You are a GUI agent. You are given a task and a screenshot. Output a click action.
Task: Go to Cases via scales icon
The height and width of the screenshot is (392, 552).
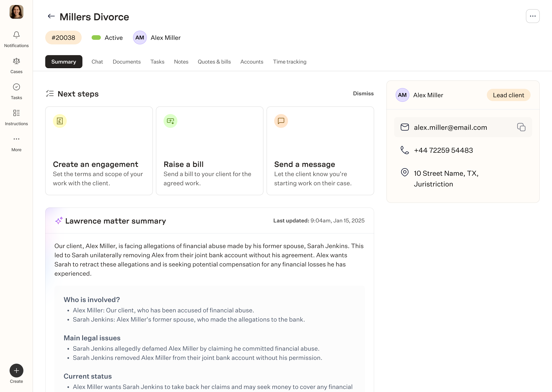16,61
